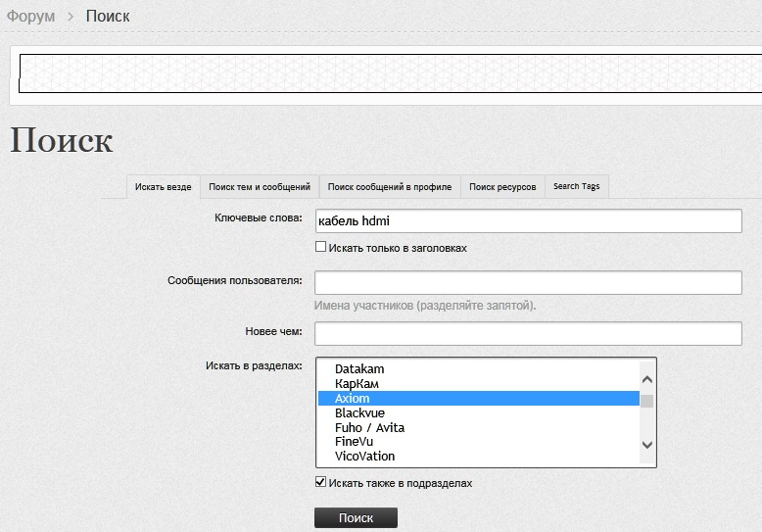
Task: Open the Поиск сообщений в профиле tab
Action: pos(389,186)
